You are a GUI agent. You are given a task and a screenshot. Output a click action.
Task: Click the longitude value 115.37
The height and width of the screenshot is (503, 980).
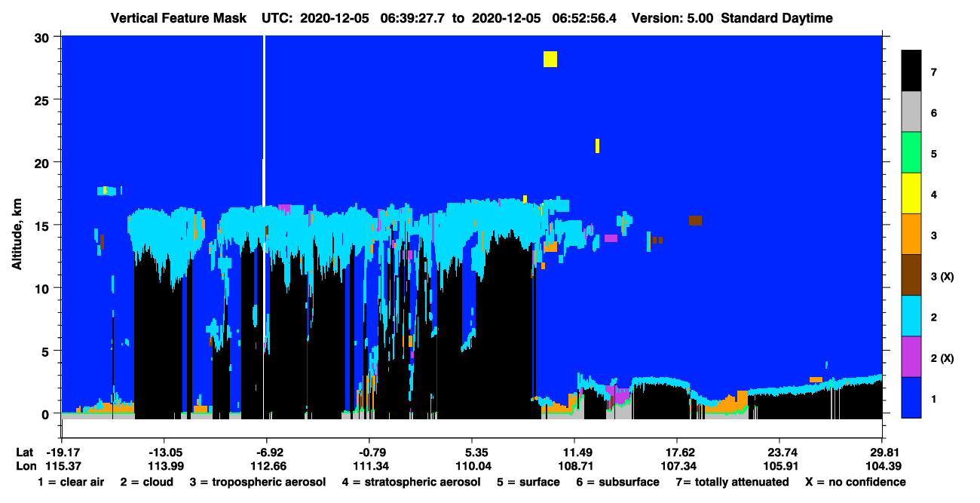(63, 465)
